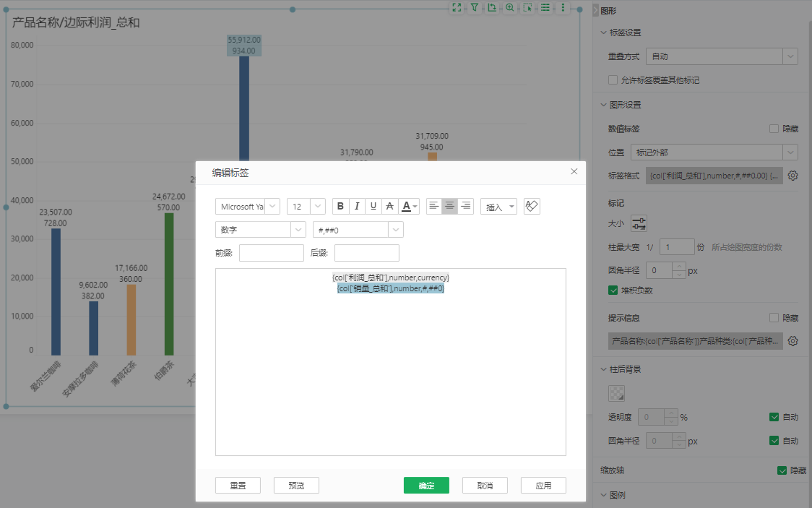Click the 应用 button

543,485
